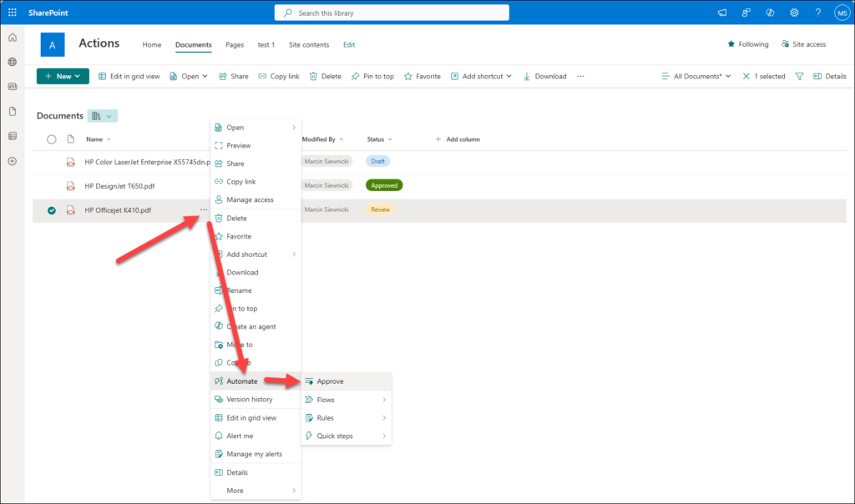Open the app launcher waffle icon
This screenshot has width=855, height=504.
(13, 13)
